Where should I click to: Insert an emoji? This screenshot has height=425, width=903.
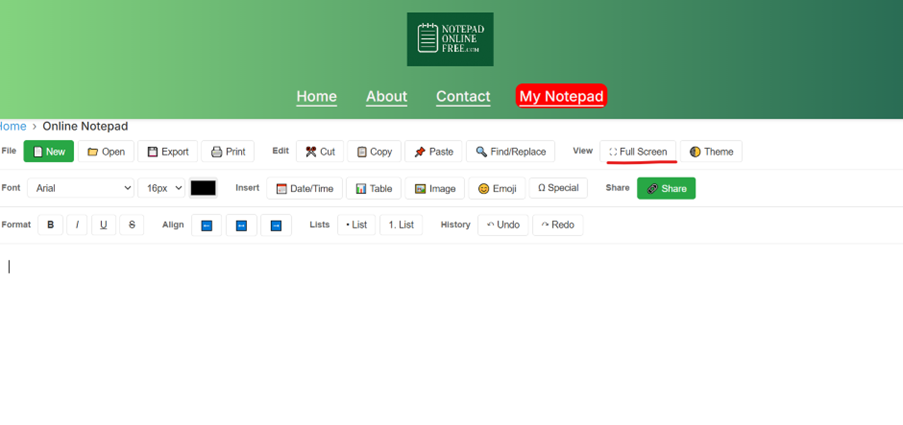pos(496,188)
